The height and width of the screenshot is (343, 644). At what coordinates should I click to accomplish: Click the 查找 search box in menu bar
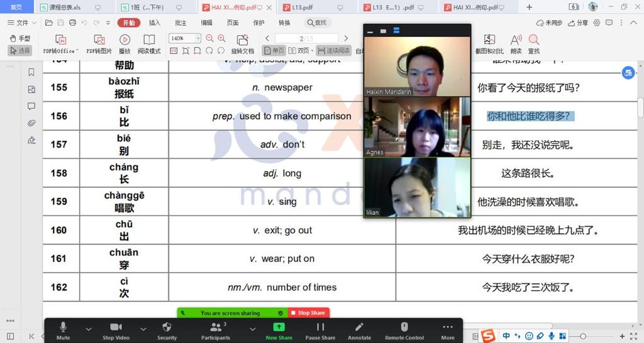(x=317, y=23)
